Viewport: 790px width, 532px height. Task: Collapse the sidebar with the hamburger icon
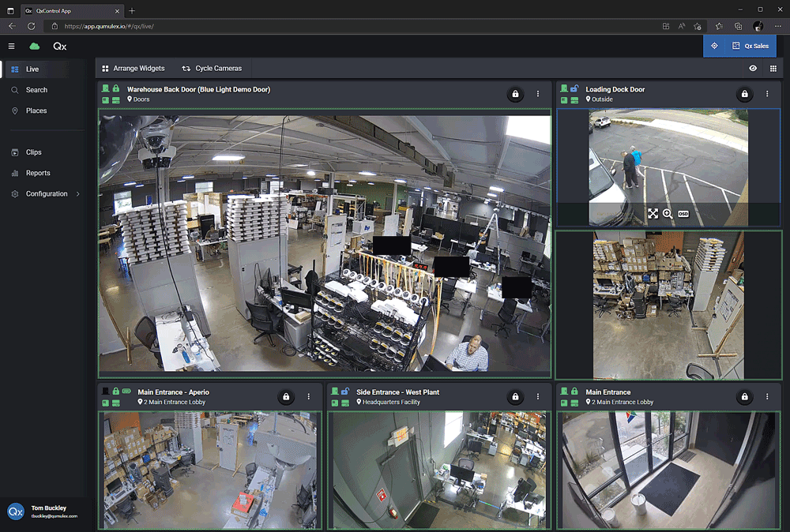[11, 46]
